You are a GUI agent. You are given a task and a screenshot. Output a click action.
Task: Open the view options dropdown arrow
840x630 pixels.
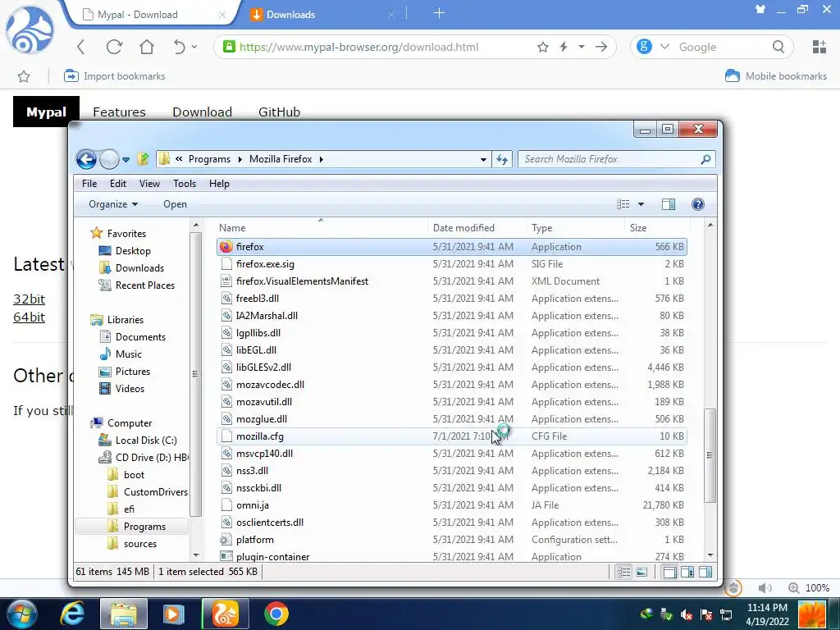coord(641,204)
